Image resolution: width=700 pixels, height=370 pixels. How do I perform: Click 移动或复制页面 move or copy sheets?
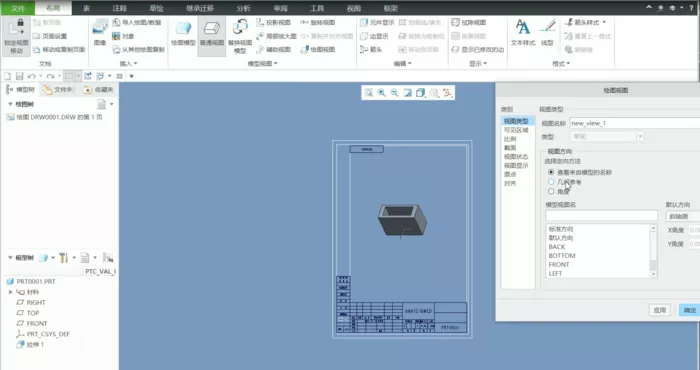(x=59, y=50)
